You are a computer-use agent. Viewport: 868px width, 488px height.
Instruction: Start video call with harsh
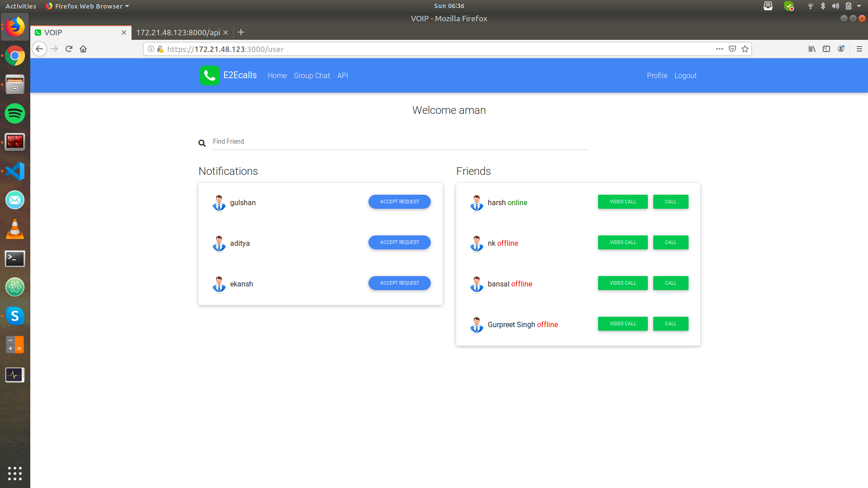[623, 202]
